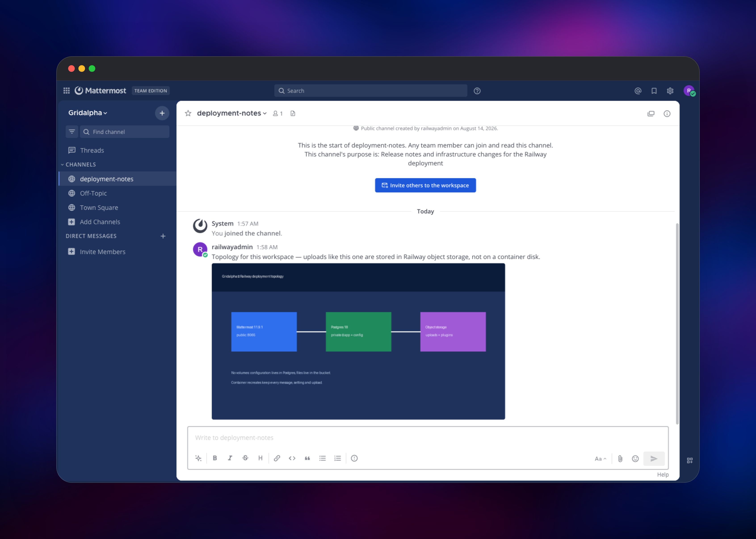Viewport: 756px width, 539px height.
Task: Insert a bulleted list
Action: (x=322, y=458)
